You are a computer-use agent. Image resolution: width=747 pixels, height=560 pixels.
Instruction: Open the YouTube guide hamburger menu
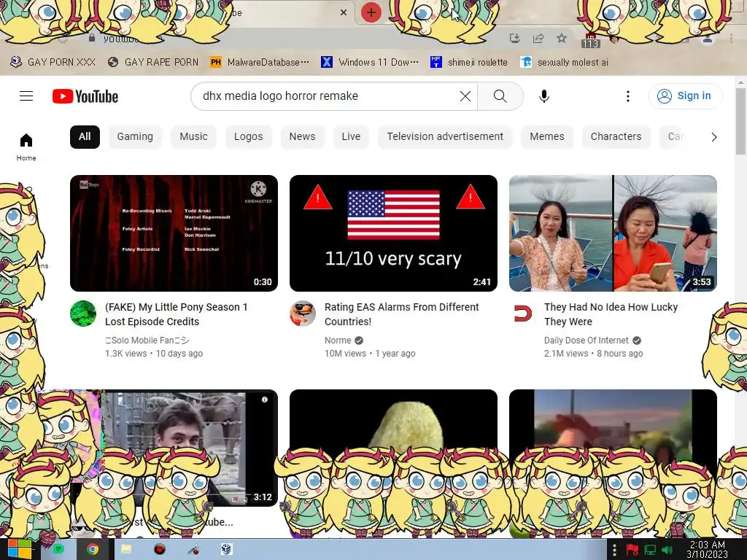pos(26,96)
